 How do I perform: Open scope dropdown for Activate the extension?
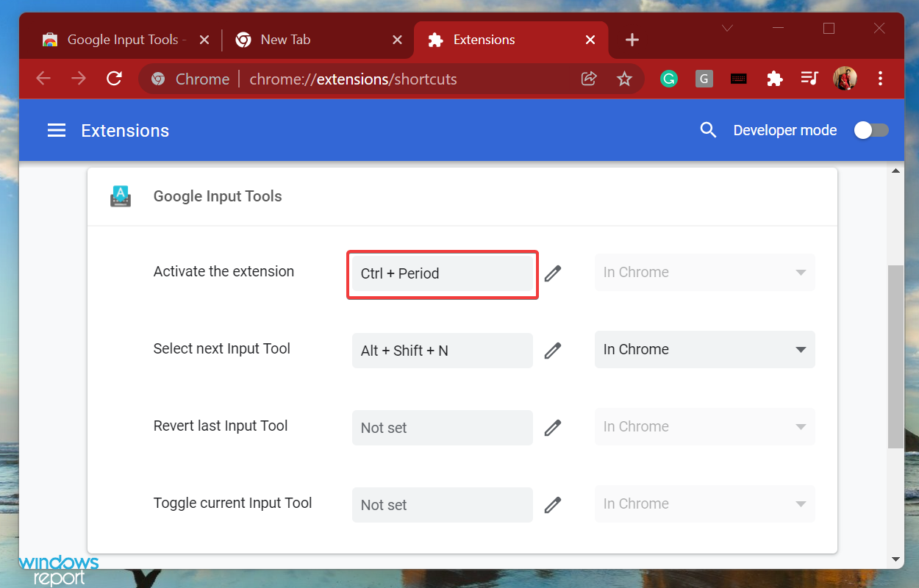pyautogui.click(x=705, y=273)
